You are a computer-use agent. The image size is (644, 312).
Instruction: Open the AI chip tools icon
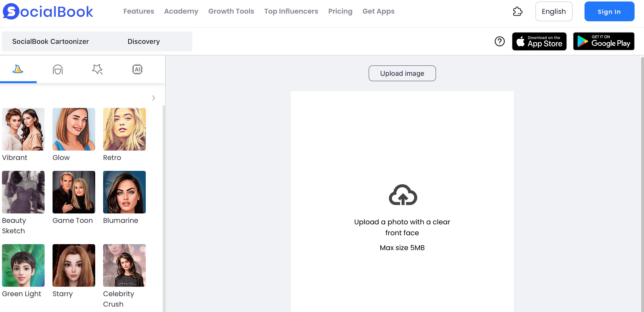point(137,69)
